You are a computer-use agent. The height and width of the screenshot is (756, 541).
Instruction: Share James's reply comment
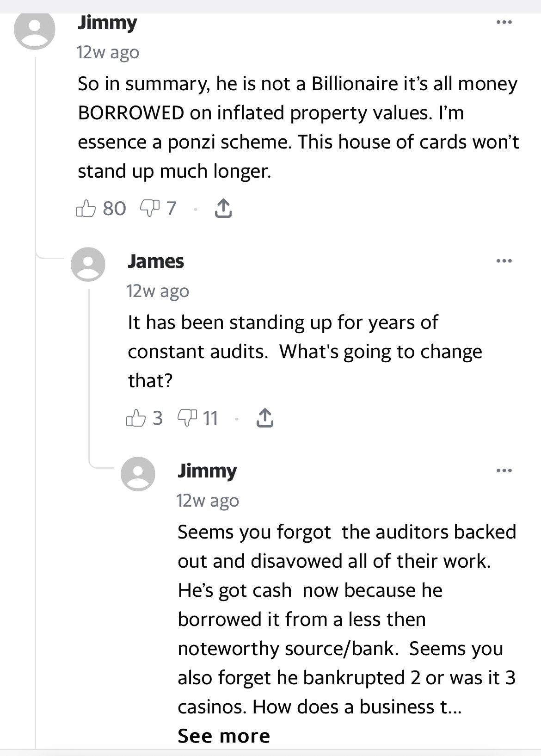[x=264, y=418]
